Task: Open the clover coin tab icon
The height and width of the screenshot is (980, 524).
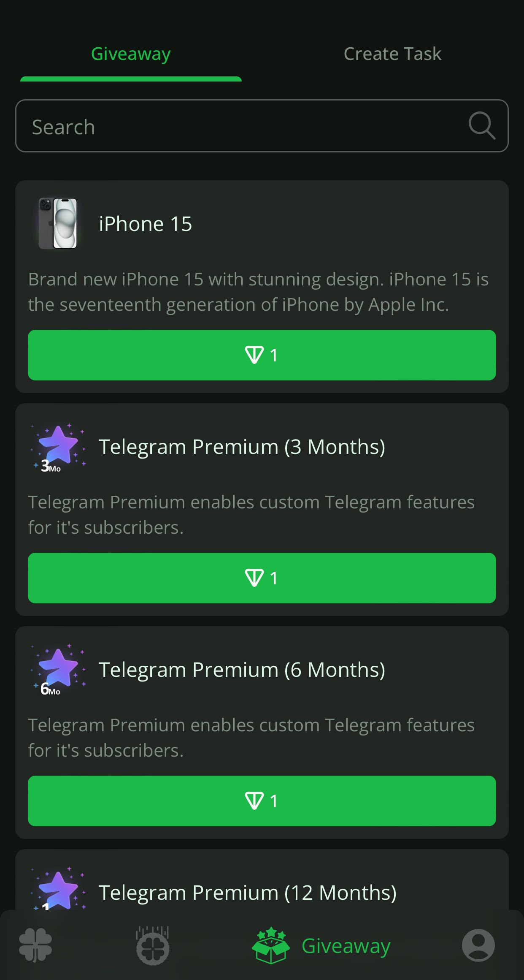Action: click(x=153, y=946)
